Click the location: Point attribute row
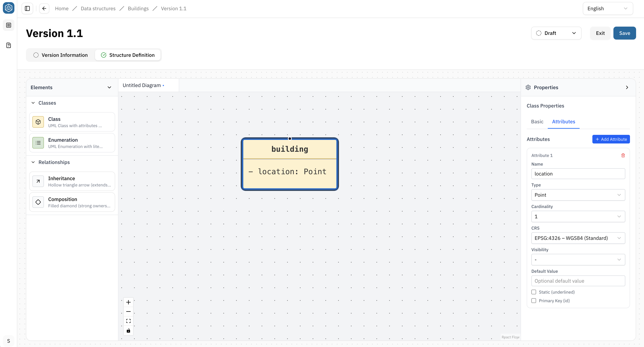This screenshot has height=347, width=644. click(x=287, y=172)
